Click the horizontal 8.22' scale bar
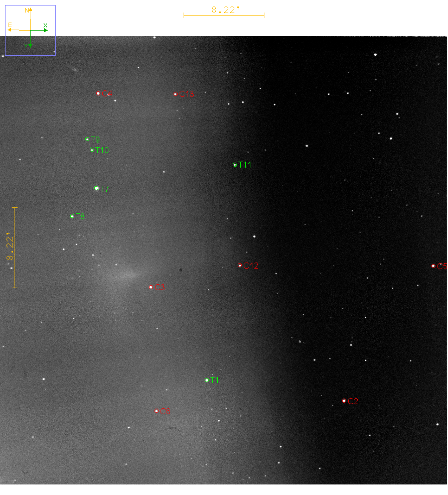The image size is (448, 495). point(224,16)
